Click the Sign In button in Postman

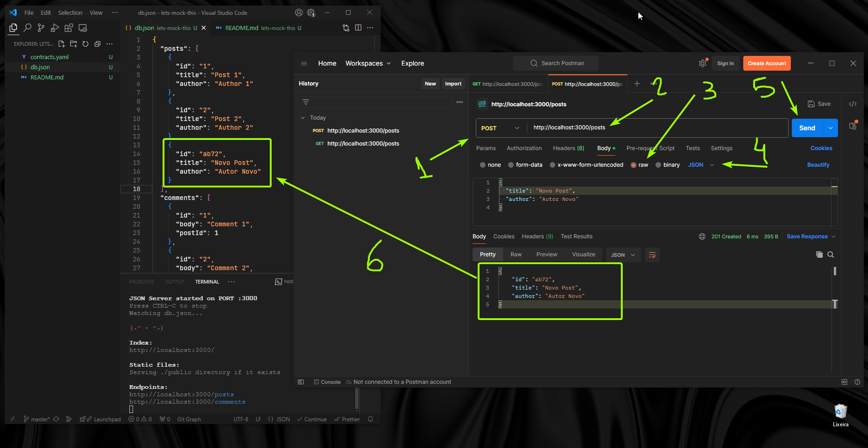tap(725, 63)
